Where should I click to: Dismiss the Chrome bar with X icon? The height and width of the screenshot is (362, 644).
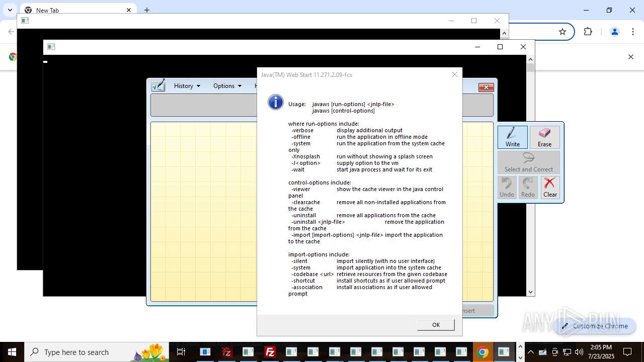(x=630, y=57)
